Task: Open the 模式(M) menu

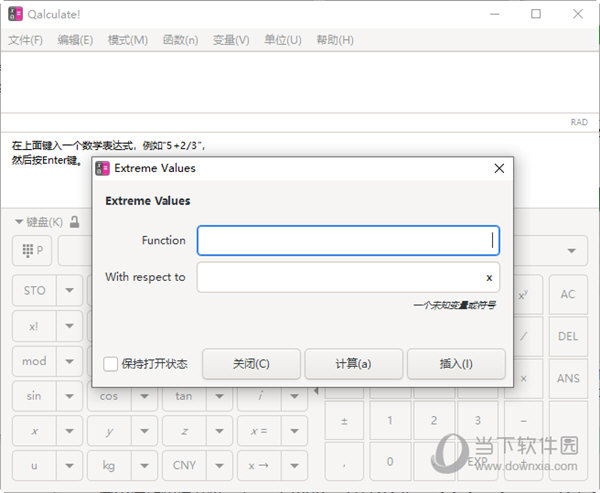Action: [x=127, y=40]
